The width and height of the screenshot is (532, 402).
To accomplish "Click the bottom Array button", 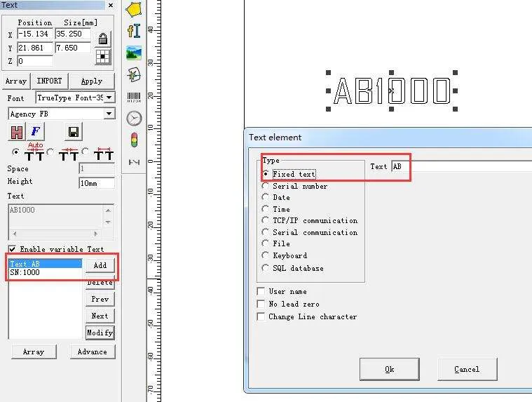I will [34, 351].
